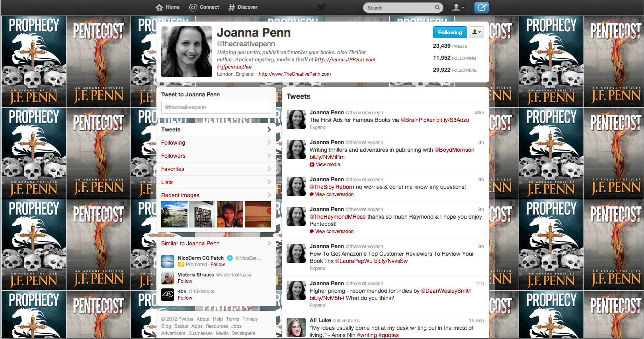644x339 pixels.
Task: Click chevron next to Similar to Joanna Penn
Action: tap(269, 243)
